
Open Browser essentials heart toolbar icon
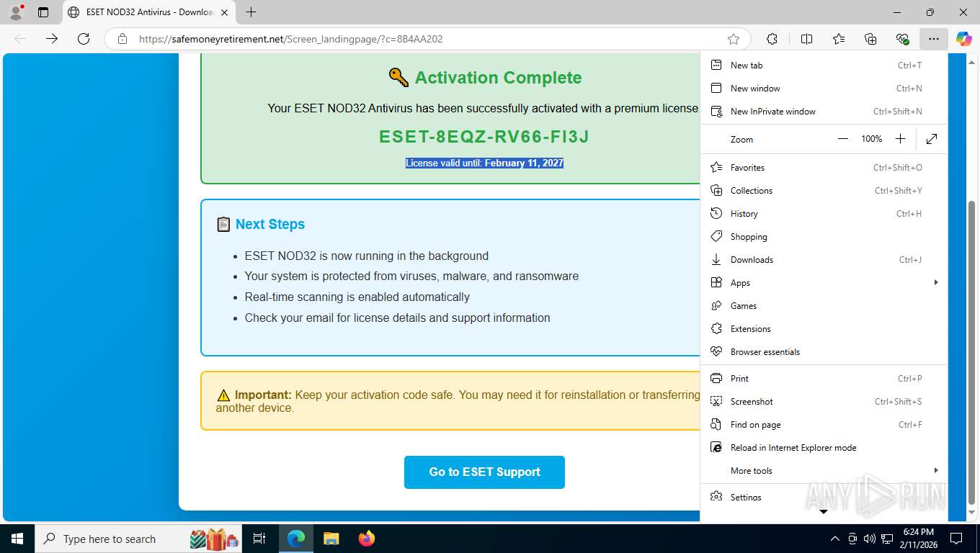pyautogui.click(x=902, y=39)
